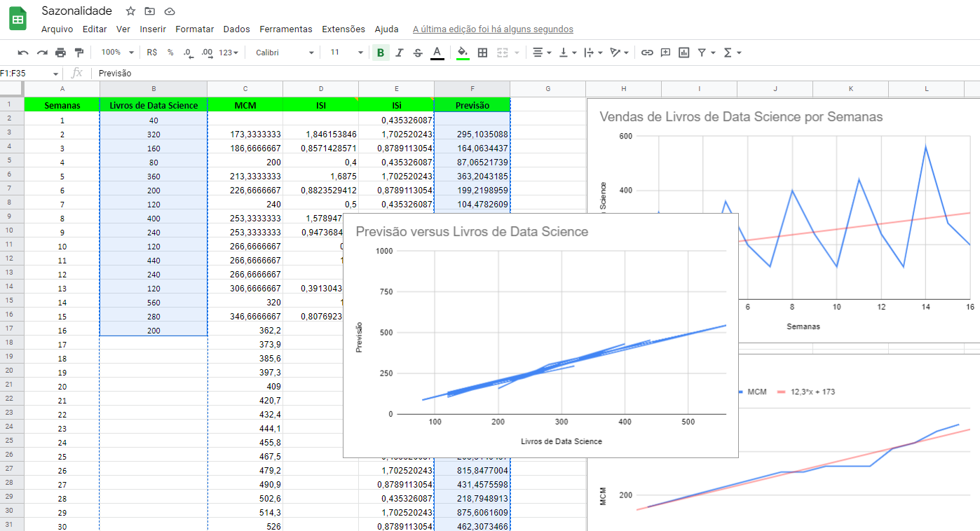Open the Arquivo menu
Image resolution: width=980 pixels, height=531 pixels.
pyautogui.click(x=57, y=29)
